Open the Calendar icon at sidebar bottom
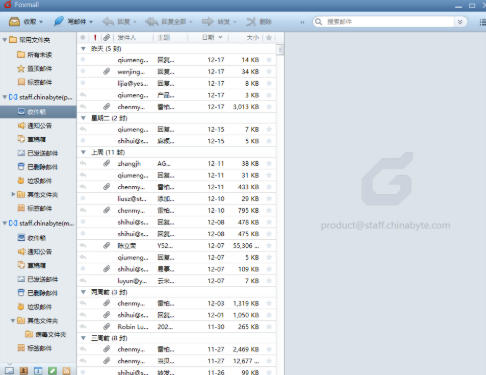 38,371
